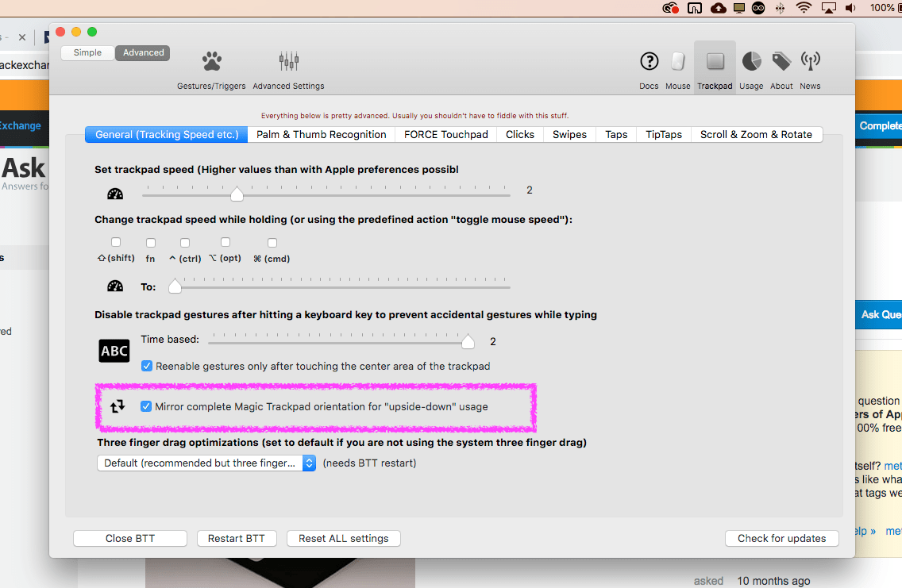Switch to the Scroll & Zoom & Rotate tab

(756, 134)
